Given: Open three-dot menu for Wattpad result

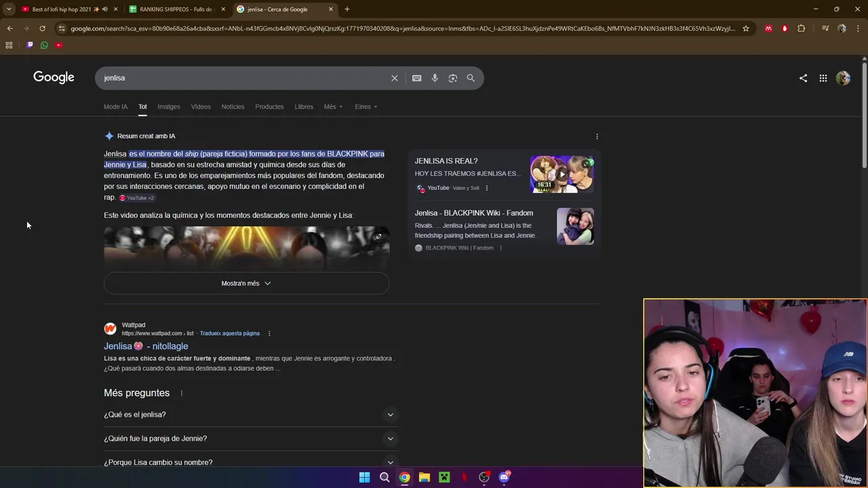Looking at the screenshot, I should [x=269, y=333].
